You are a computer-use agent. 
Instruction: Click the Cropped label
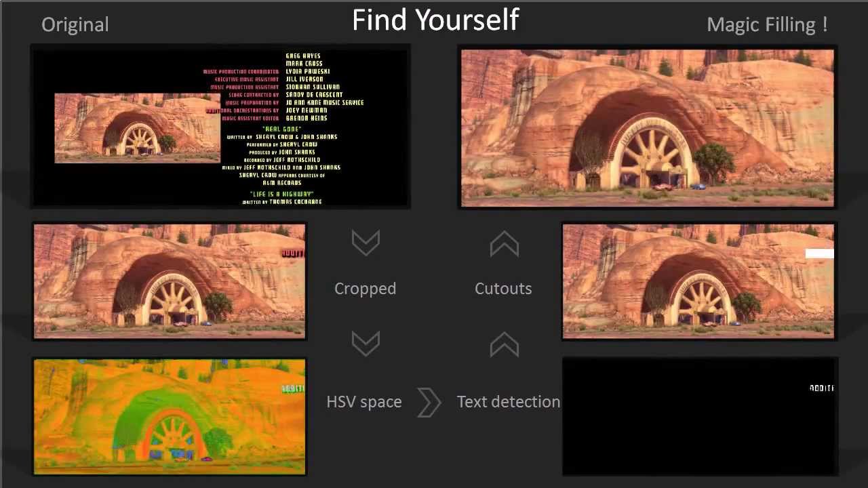(x=365, y=289)
